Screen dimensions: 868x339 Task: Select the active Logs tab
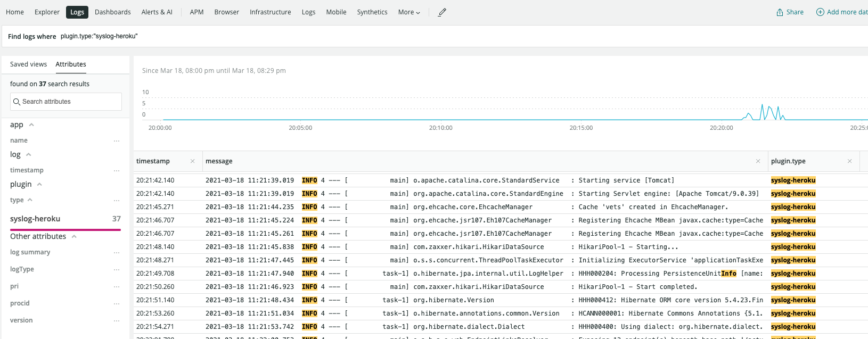(x=77, y=12)
